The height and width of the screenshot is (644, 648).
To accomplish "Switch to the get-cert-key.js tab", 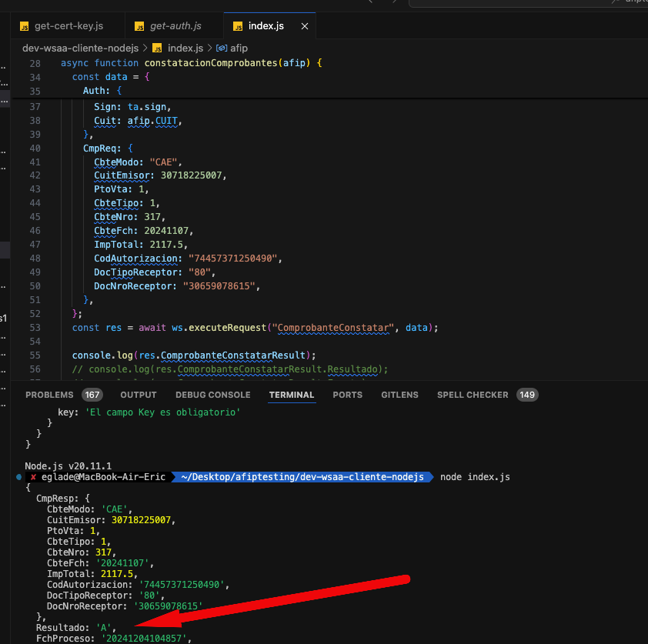I will [68, 26].
